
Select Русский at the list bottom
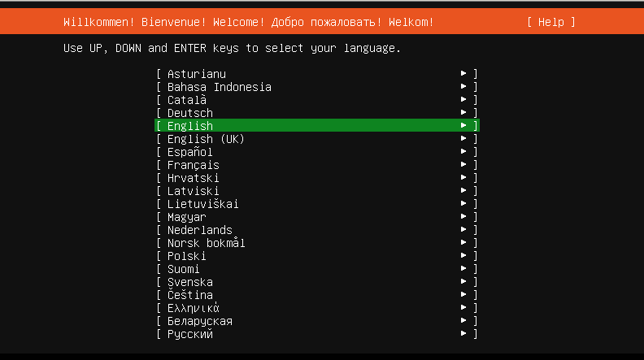[x=190, y=334]
